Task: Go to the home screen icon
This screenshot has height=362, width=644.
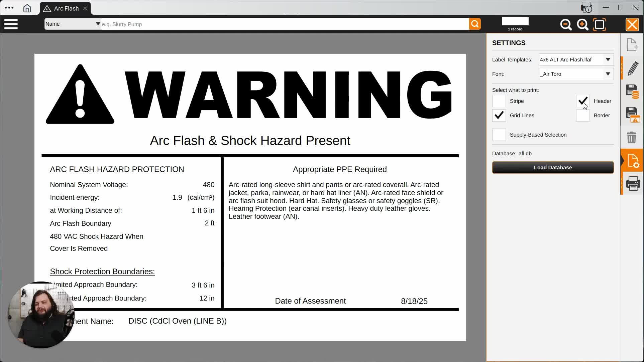Action: (27, 8)
